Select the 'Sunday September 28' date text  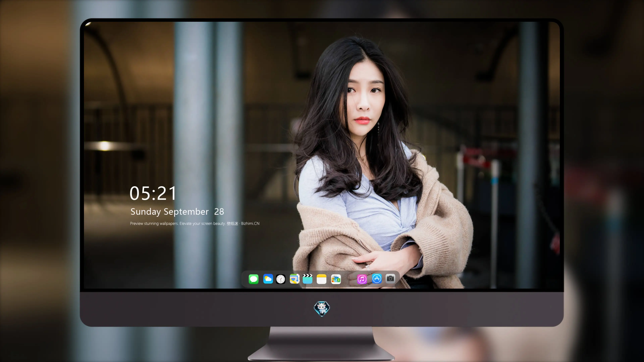[x=177, y=212]
